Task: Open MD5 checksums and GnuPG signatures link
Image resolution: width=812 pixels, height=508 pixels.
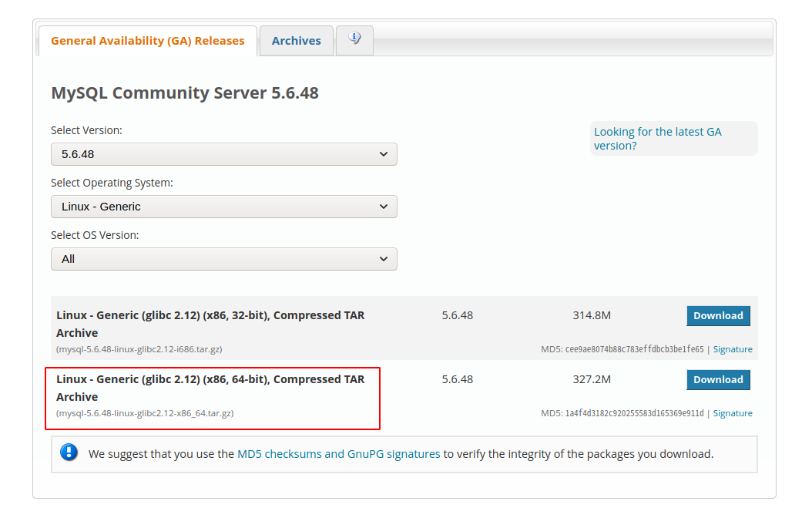Action: tap(339, 454)
